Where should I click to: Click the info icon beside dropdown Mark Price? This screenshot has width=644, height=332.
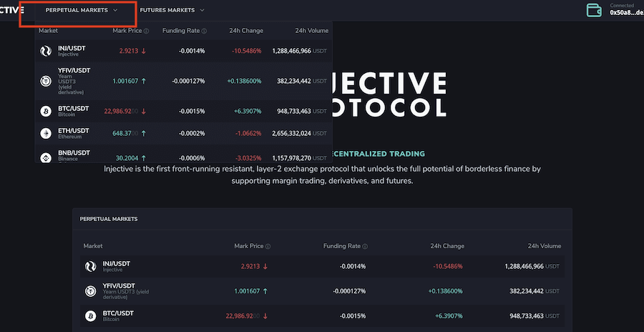(147, 31)
